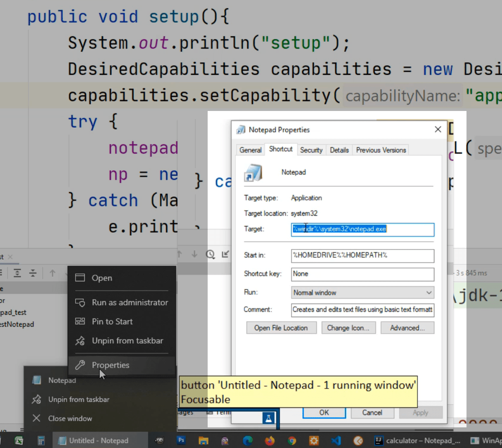Open Excel from the taskbar
The image size is (502, 448).
(x=19, y=441)
